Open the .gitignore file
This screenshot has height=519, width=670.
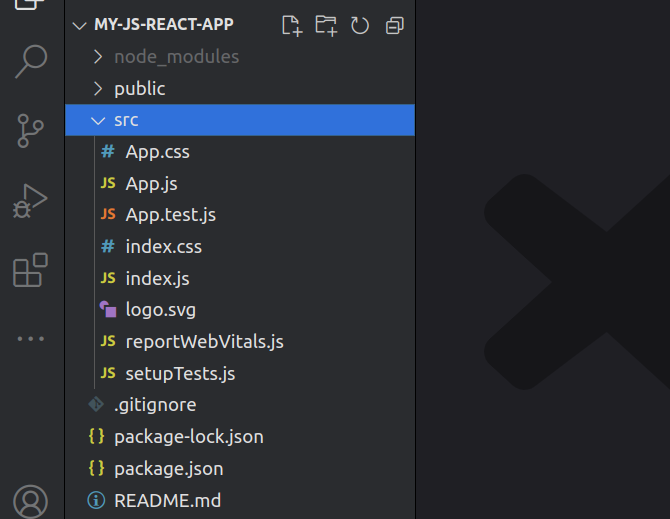pyautogui.click(x=240, y=405)
